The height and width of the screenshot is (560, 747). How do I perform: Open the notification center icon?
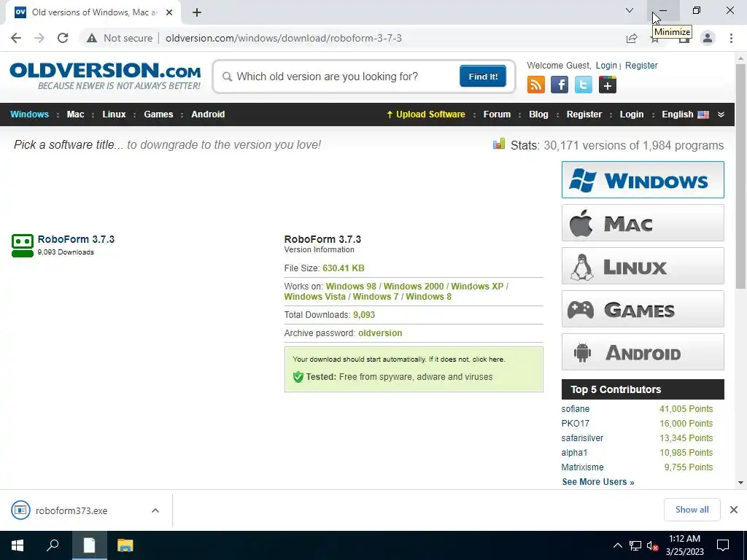point(723,545)
